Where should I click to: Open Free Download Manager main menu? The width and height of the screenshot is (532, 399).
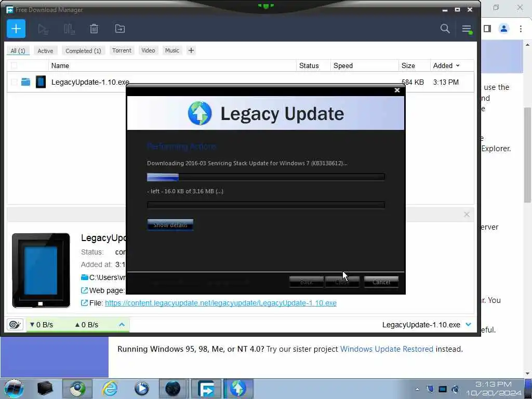(467, 29)
